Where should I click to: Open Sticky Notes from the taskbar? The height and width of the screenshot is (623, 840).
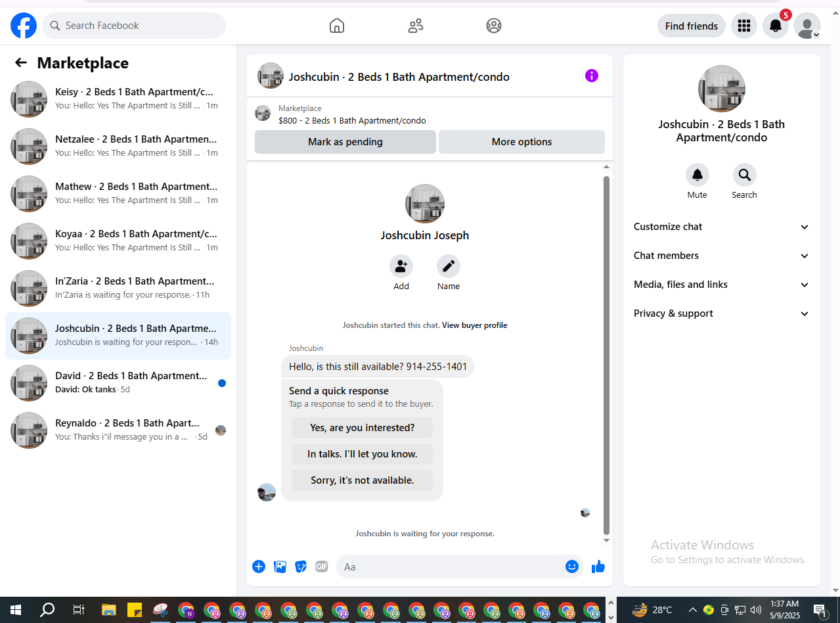pos(135,610)
